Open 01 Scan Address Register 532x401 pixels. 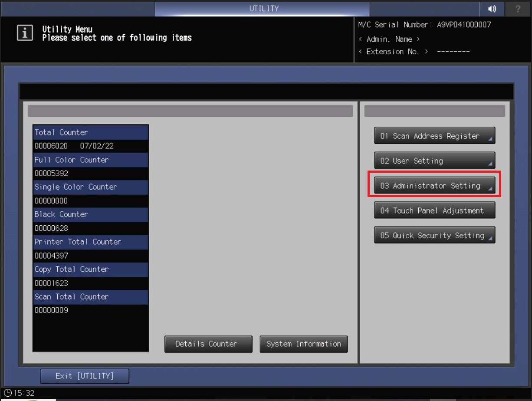[x=434, y=136]
